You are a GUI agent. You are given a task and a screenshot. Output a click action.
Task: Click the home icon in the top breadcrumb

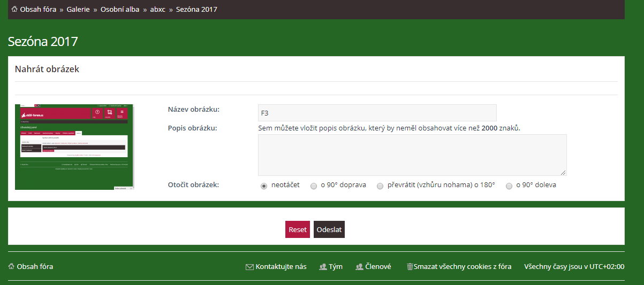(14, 9)
